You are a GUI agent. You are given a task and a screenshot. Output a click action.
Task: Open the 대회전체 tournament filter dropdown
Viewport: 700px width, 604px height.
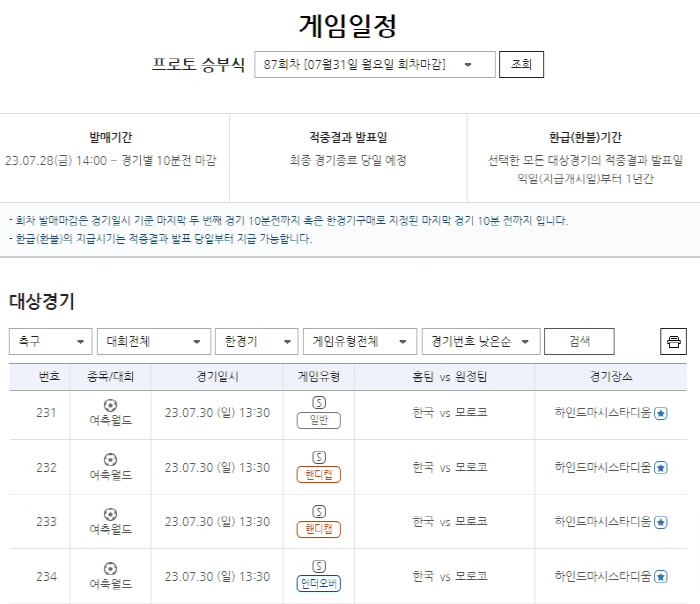pos(154,342)
